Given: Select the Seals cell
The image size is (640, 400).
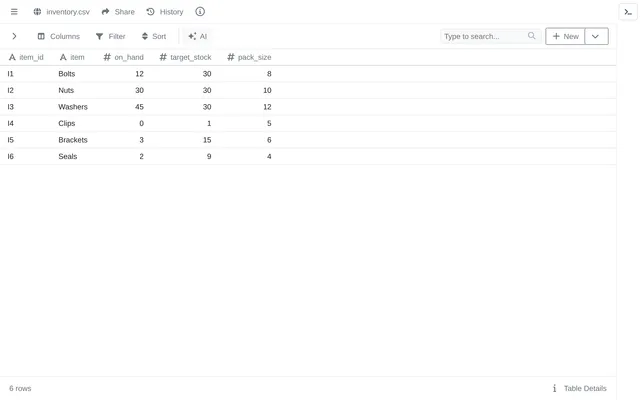Looking at the screenshot, I should click(68, 156).
